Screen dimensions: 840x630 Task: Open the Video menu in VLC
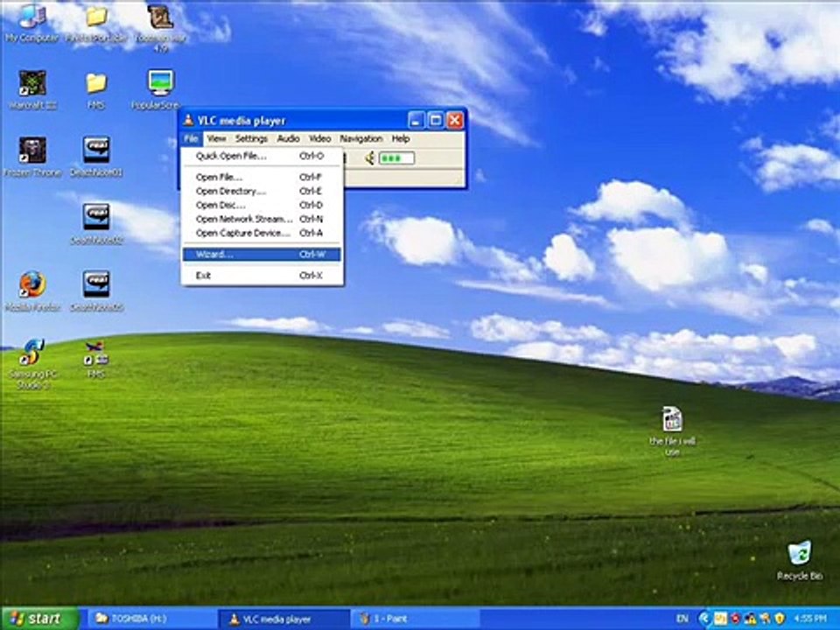[x=320, y=139]
